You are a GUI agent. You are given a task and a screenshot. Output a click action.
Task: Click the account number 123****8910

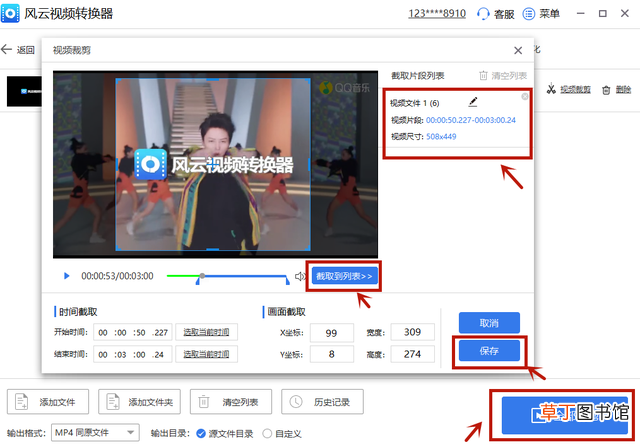pos(437,13)
